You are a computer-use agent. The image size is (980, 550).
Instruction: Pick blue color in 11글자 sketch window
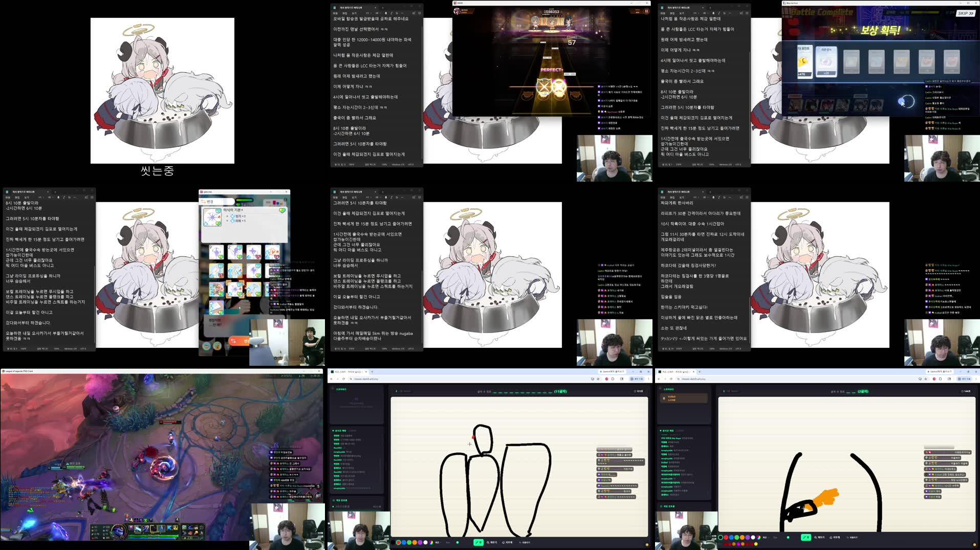pos(404,542)
